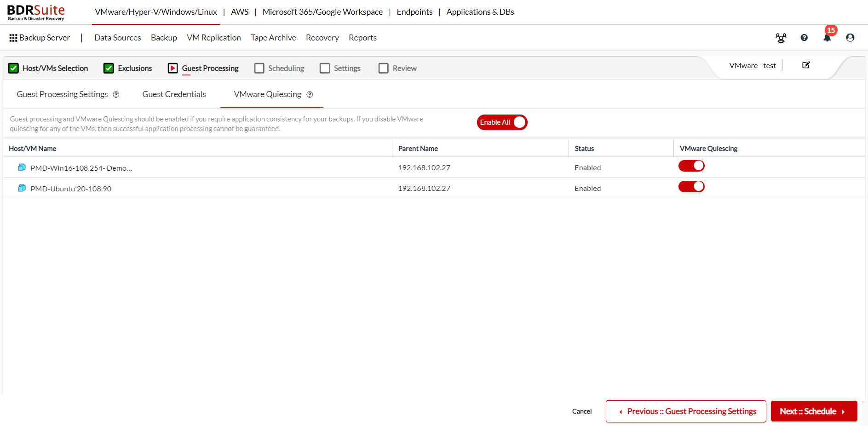
Task: Click help icon beside Guest Processing Settings
Action: pyautogui.click(x=116, y=94)
